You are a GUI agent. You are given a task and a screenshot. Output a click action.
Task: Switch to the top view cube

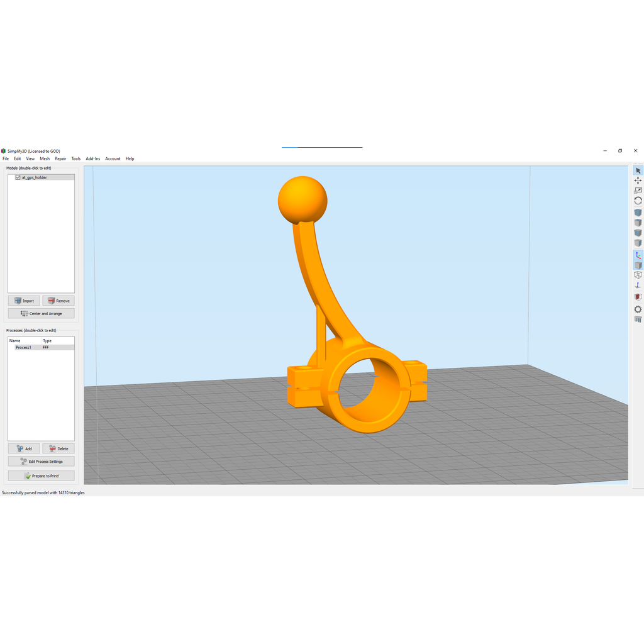click(638, 223)
